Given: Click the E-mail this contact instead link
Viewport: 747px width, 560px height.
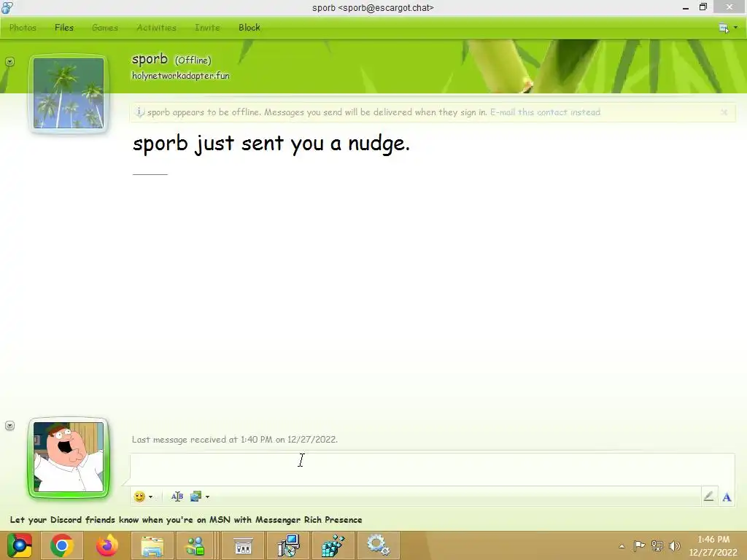Looking at the screenshot, I should pos(545,112).
